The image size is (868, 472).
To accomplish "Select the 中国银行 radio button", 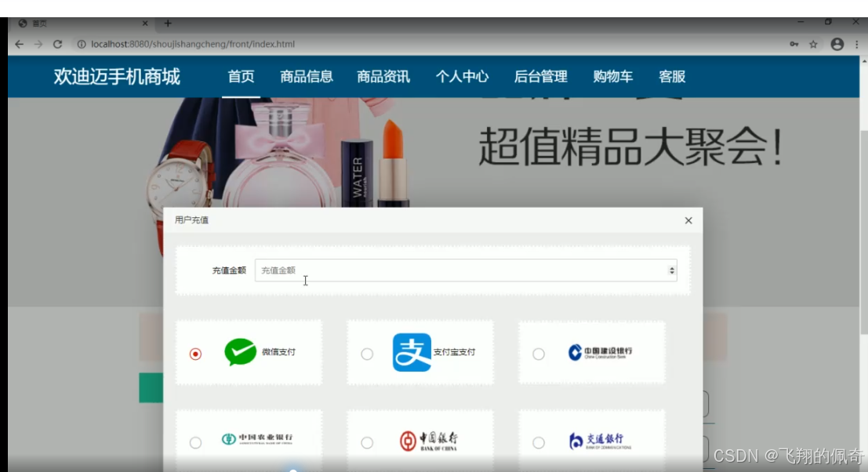I will pyautogui.click(x=367, y=443).
